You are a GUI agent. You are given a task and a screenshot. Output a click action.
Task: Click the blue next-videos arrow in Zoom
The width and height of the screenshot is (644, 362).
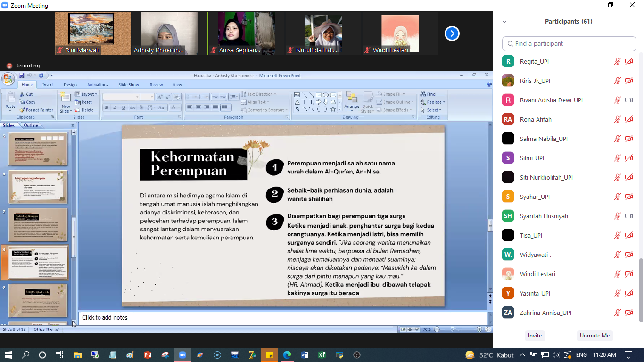(x=452, y=33)
